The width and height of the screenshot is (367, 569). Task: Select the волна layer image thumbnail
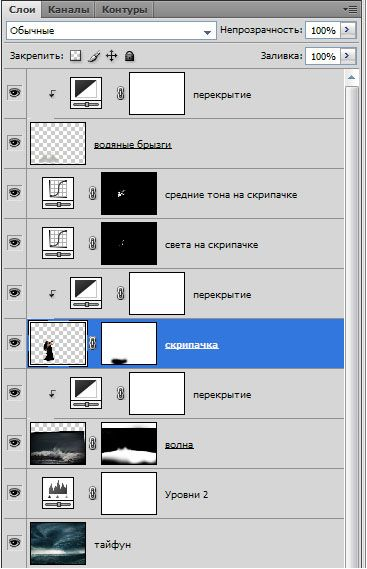pos(58,443)
